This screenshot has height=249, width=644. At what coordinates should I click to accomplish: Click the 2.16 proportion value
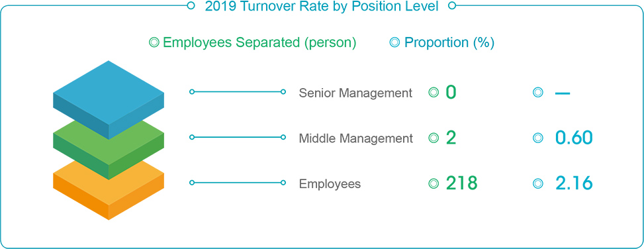click(x=574, y=183)
